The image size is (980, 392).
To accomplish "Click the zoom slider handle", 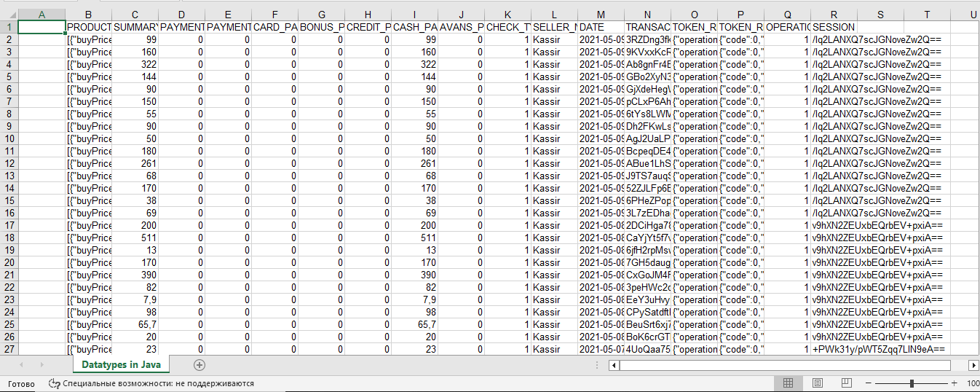I will click(911, 383).
